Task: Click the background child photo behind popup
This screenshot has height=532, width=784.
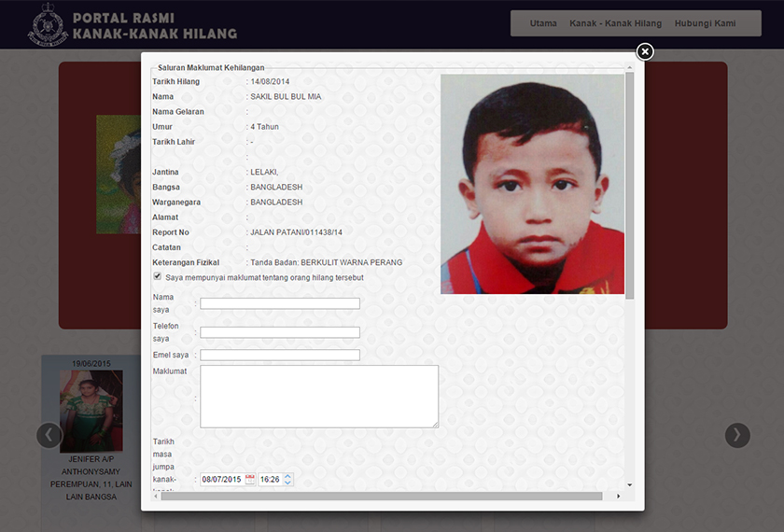Action: (x=119, y=175)
